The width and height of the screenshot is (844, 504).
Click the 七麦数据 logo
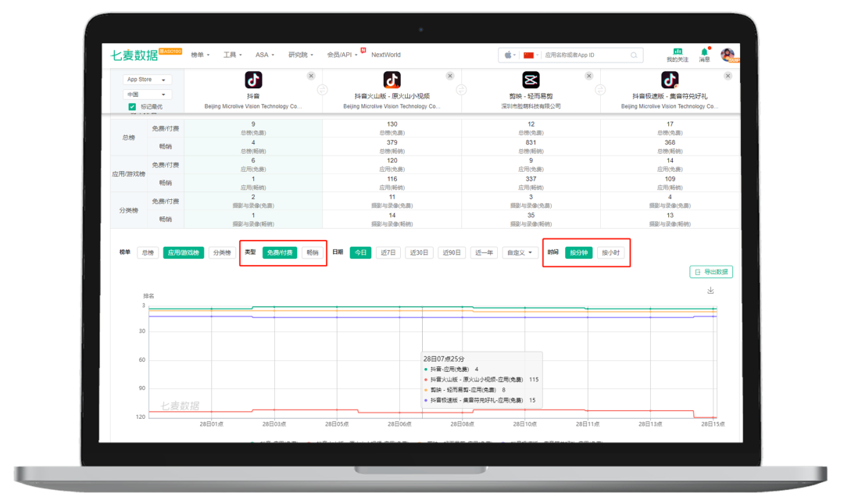[x=134, y=55]
